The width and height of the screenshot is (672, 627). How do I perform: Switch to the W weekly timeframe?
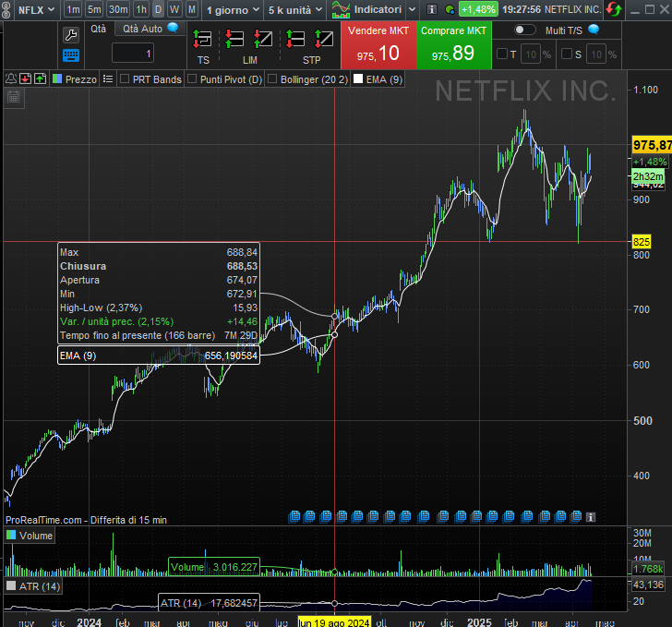click(174, 9)
